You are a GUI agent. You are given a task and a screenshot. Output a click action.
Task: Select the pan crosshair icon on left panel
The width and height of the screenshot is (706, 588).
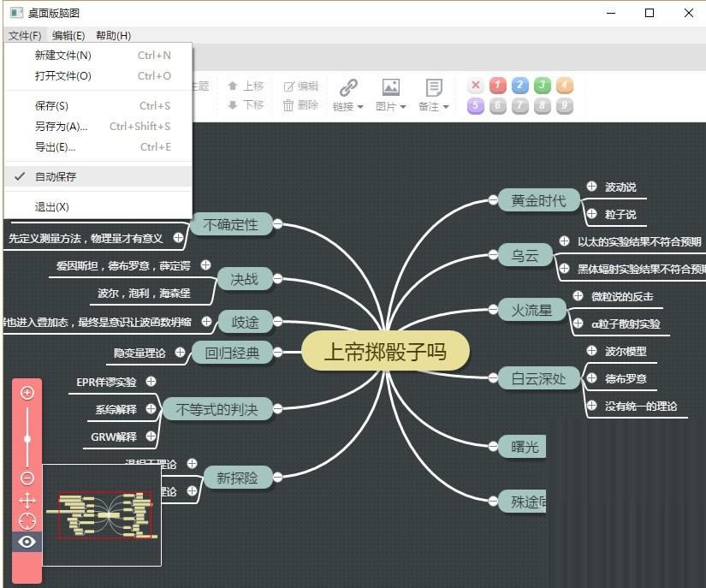(27, 500)
